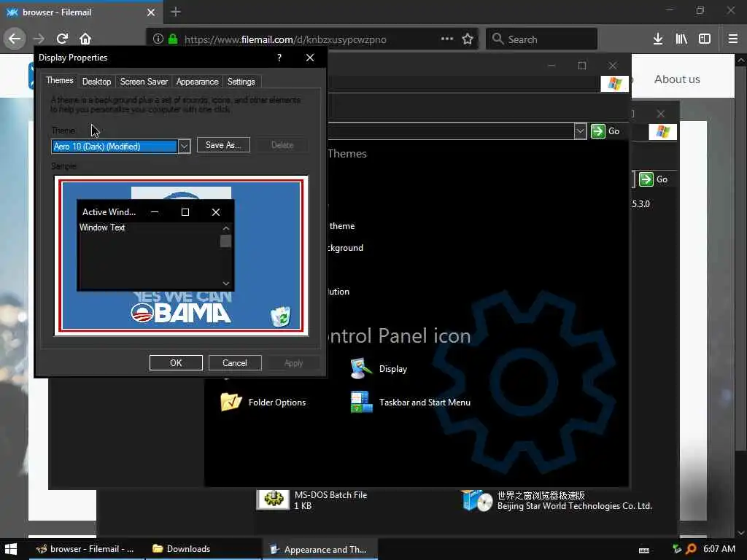This screenshot has width=747, height=560.
Task: Go back using the browser back arrow
Action: pos(15,39)
